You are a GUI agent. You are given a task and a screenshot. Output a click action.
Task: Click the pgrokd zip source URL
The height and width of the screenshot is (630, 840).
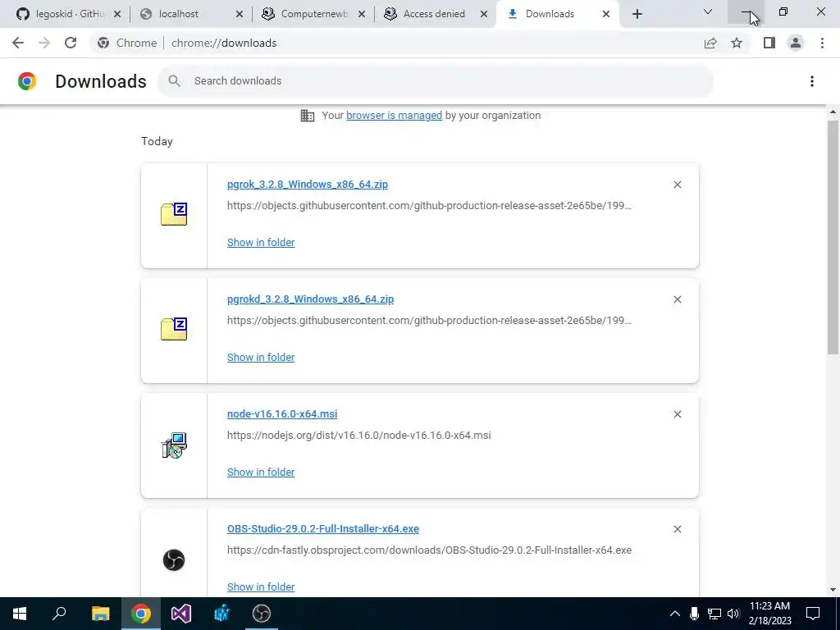(429, 321)
